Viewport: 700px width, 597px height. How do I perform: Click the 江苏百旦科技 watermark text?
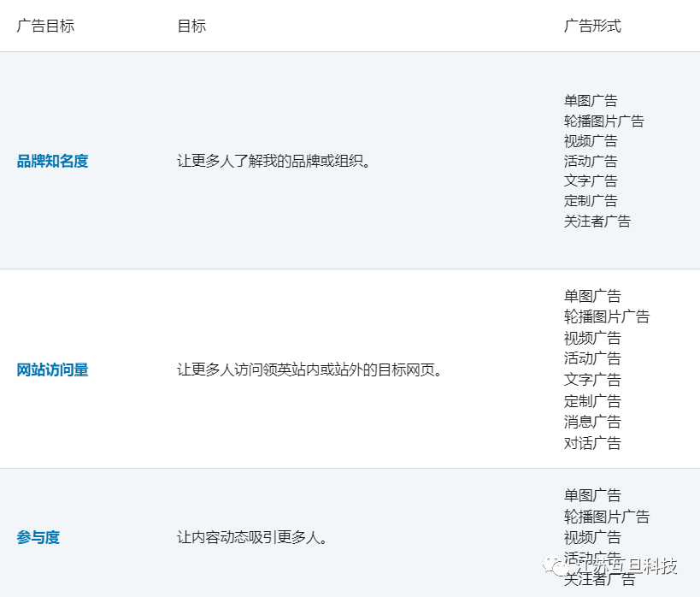(x=626, y=566)
